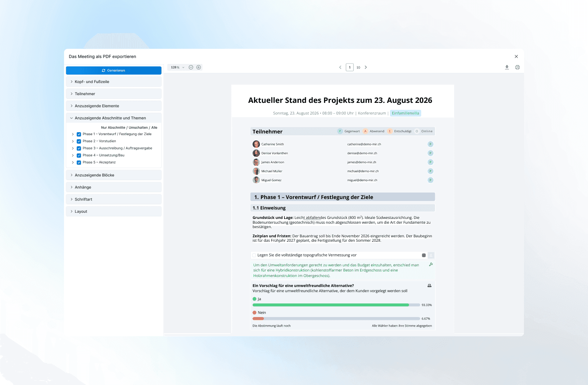Go to previous PDF page arrow
This screenshot has height=385, width=588.
pyautogui.click(x=340, y=67)
